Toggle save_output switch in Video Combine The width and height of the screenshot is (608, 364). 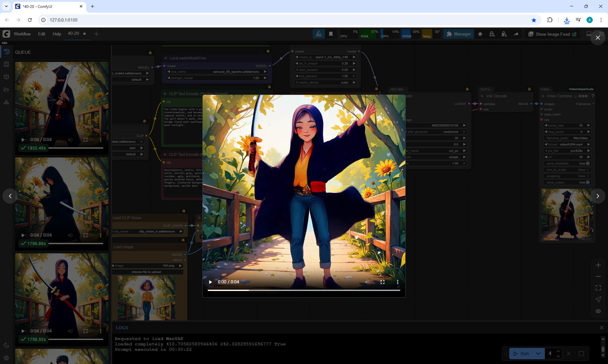[x=588, y=182]
